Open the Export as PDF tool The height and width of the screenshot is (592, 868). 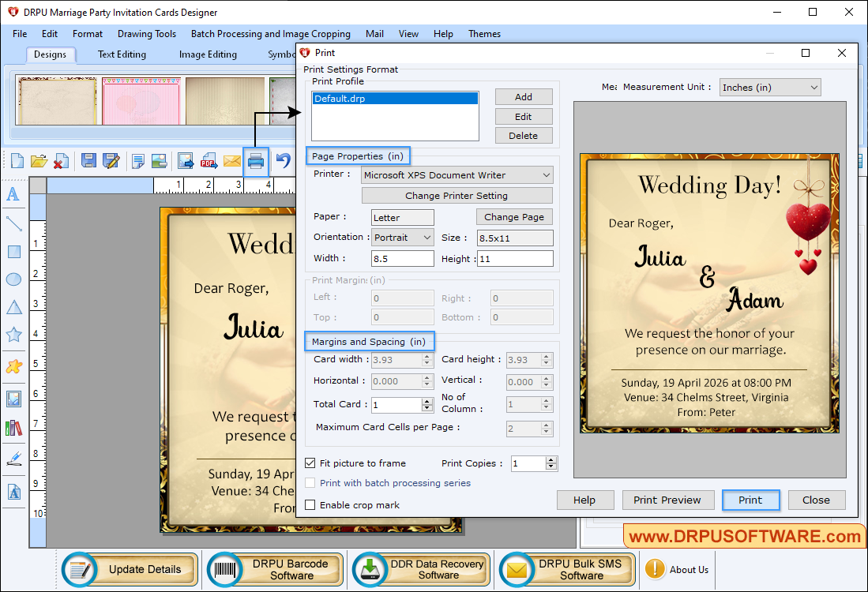pyautogui.click(x=209, y=161)
